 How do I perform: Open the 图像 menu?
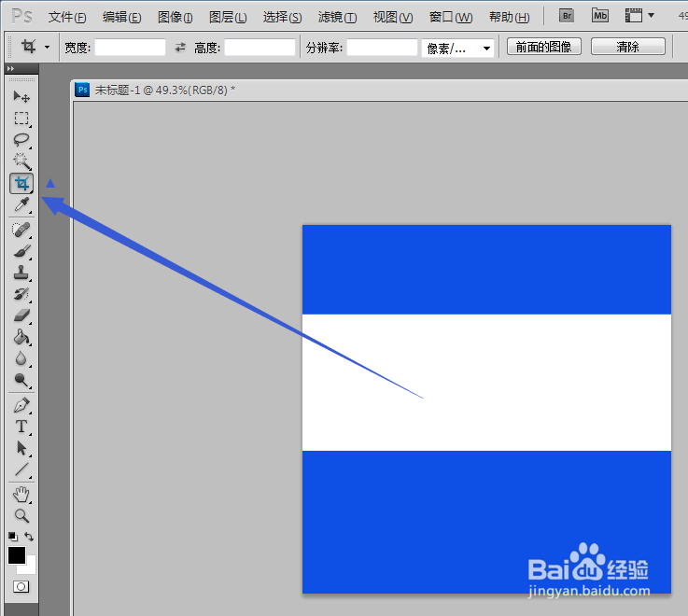click(176, 17)
